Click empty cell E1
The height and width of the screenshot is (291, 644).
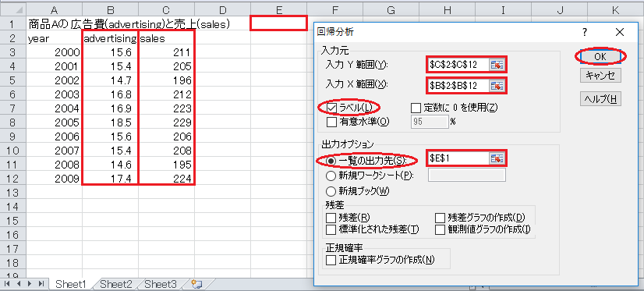(279, 23)
